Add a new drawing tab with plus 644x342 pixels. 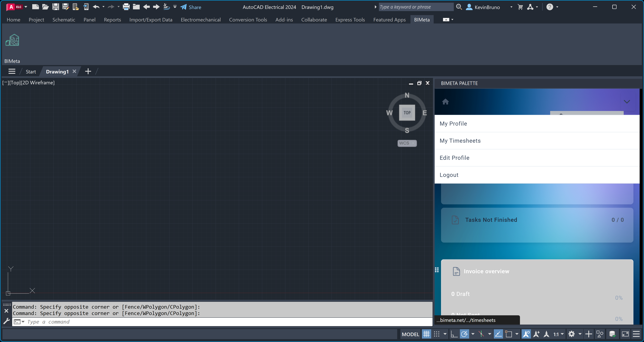(88, 72)
